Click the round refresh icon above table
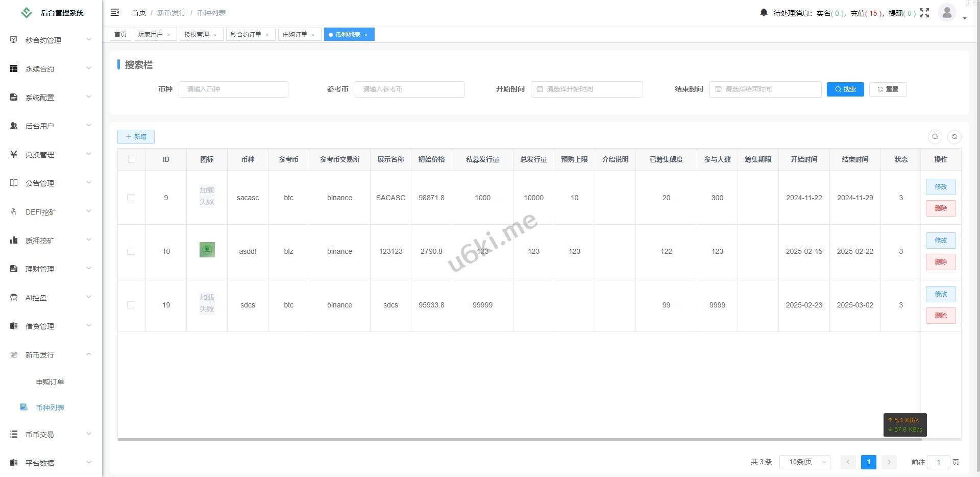Screen dimensions: 980x477 point(954,136)
